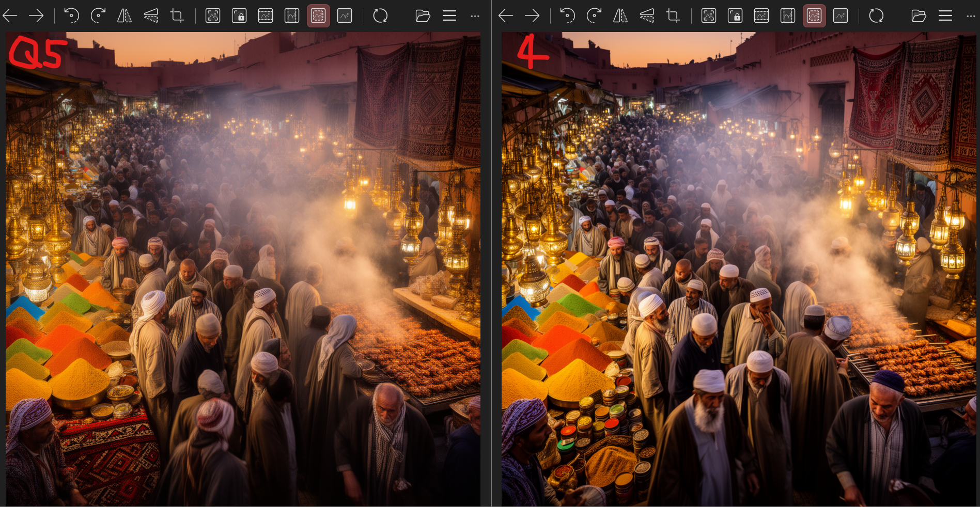Viewport: 980px width, 507px height.
Task: Go to previous image in right viewer
Action: [x=506, y=16]
